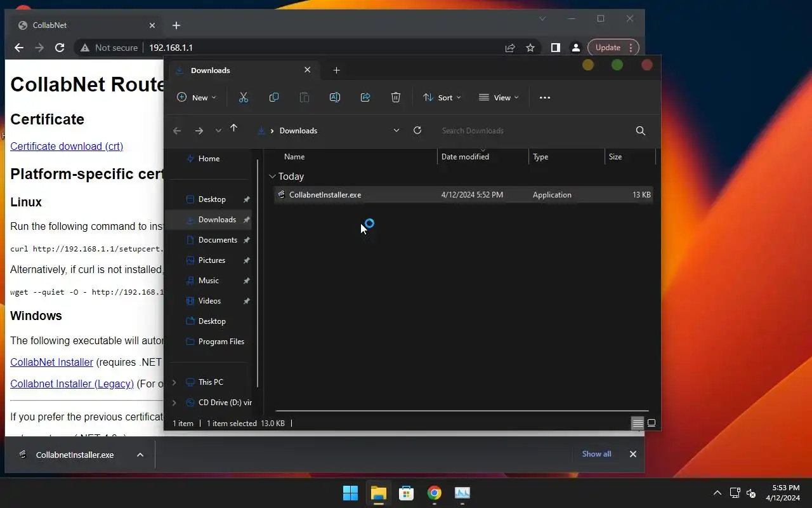The height and width of the screenshot is (508, 812).
Task: Close the Chrome downloads shelf
Action: tap(632, 454)
